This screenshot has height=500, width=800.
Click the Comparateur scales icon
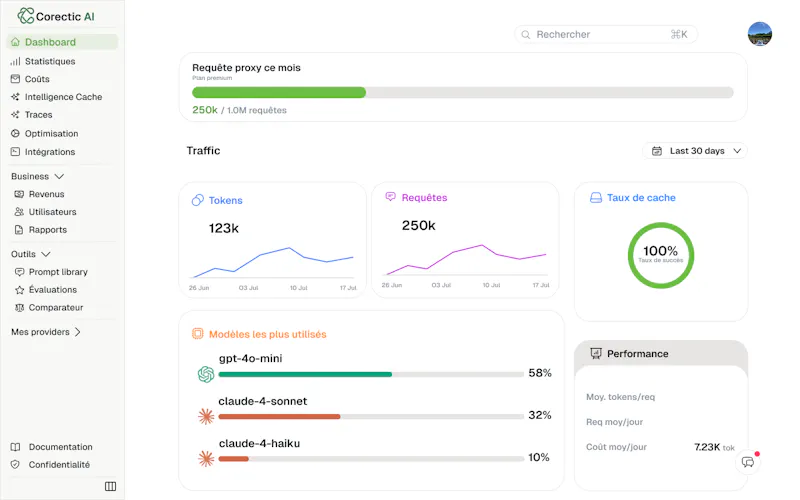(19, 308)
